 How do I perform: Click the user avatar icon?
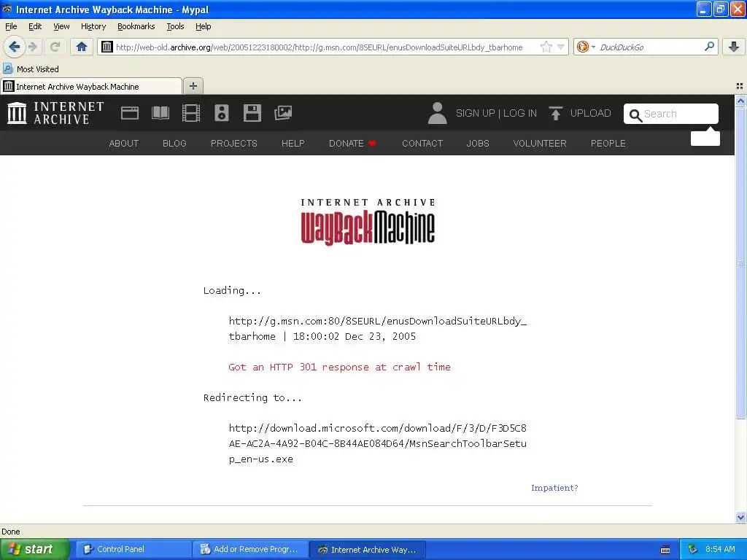(437, 113)
